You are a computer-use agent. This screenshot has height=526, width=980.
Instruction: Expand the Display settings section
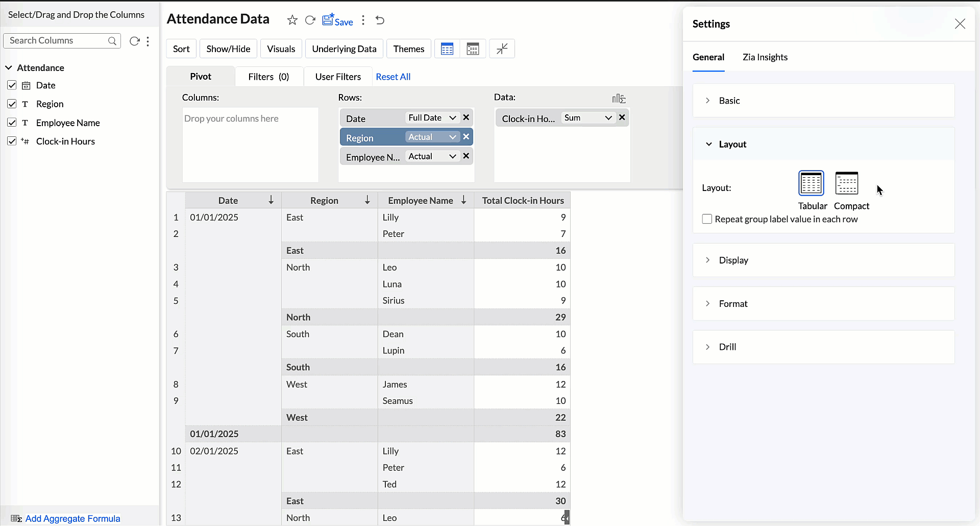pos(733,260)
